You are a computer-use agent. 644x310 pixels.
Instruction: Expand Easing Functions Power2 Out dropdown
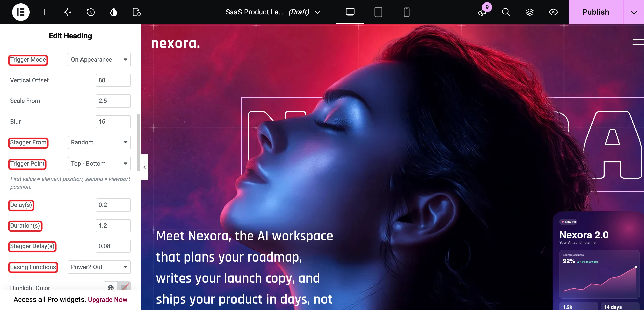(99, 267)
